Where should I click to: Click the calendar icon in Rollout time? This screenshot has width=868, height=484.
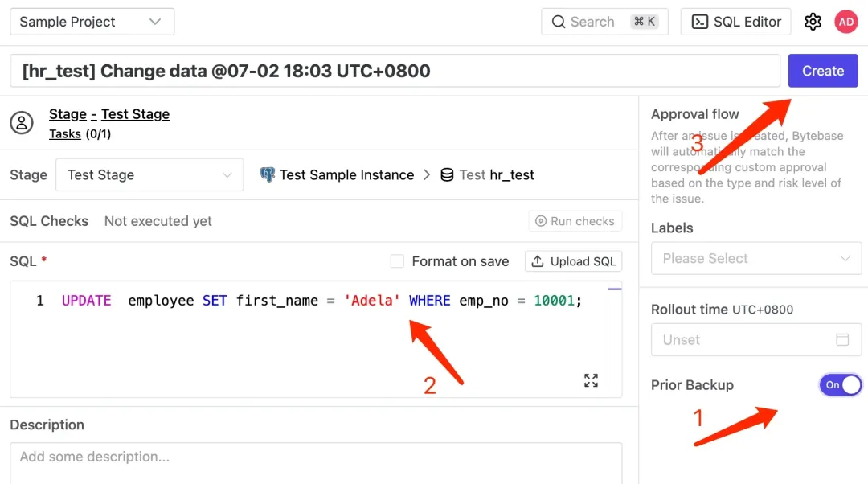point(842,339)
